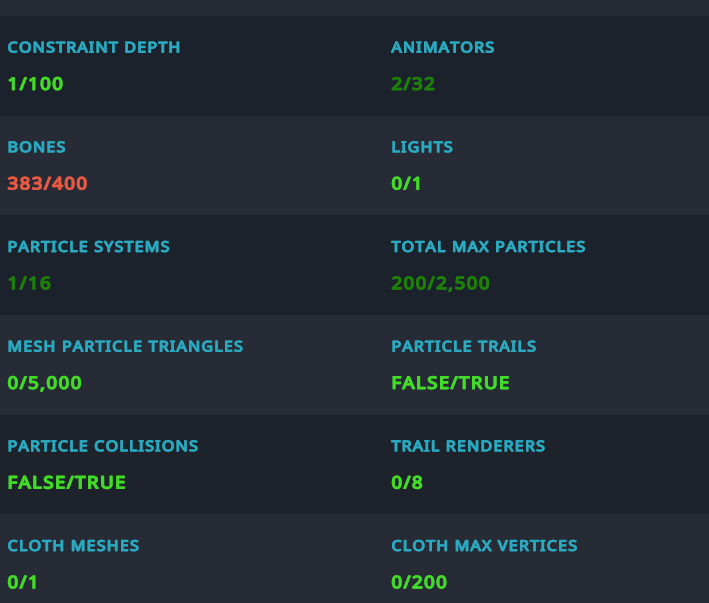
Task: Select the red 383/400 bones value
Action: pos(47,183)
